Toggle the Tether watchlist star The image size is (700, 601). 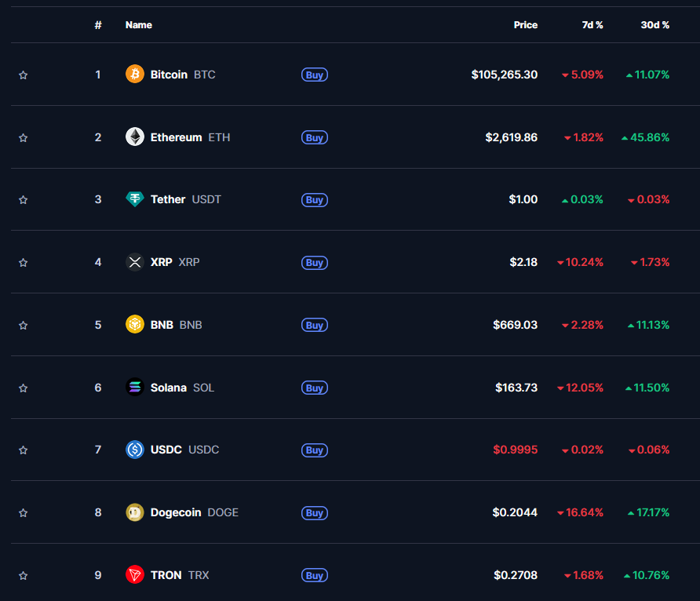(24, 200)
